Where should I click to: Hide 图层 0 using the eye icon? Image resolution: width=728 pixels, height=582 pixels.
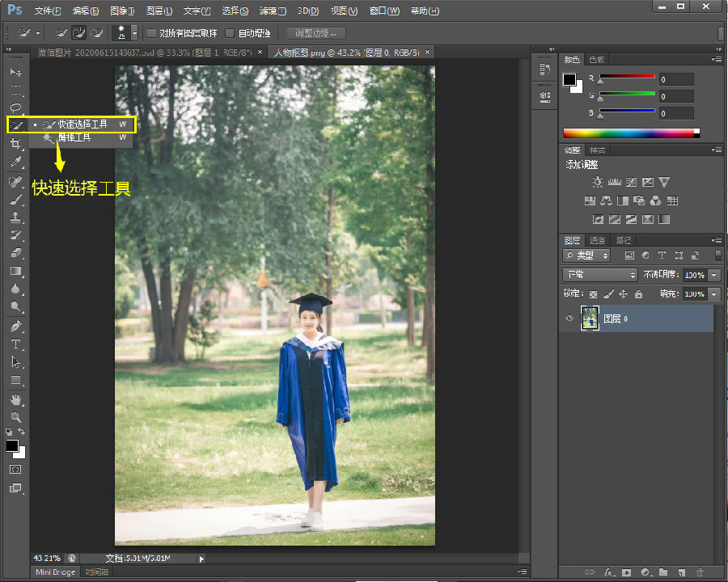569,318
